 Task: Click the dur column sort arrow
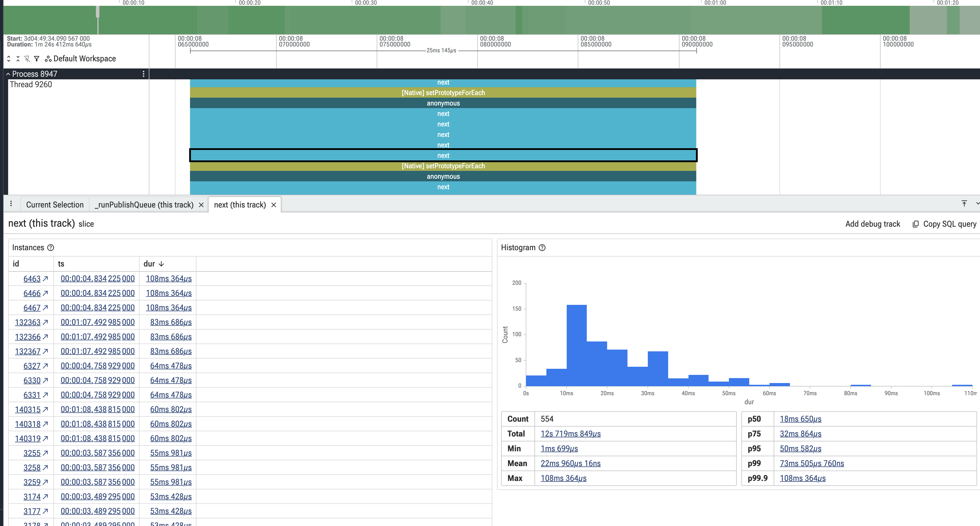point(161,264)
